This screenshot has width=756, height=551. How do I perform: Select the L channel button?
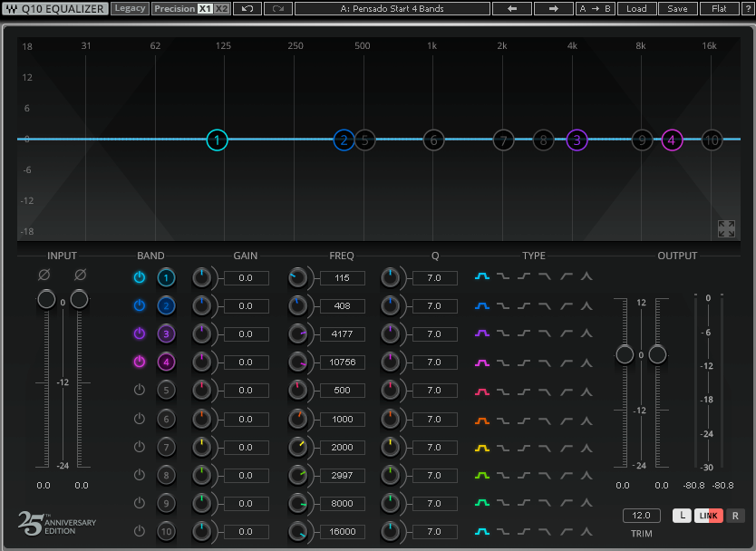682,516
